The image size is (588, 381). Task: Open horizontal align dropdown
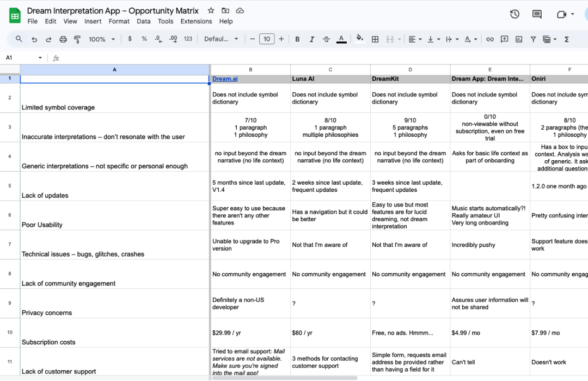pyautogui.click(x=415, y=39)
